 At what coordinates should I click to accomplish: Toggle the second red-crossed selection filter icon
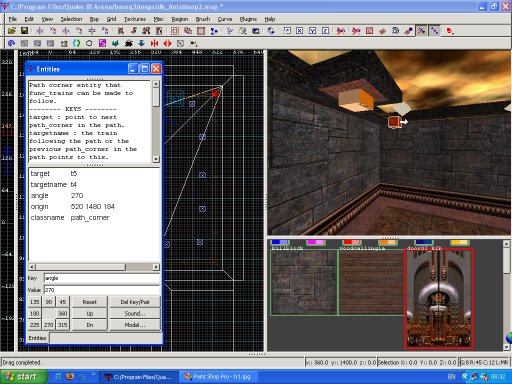point(356,31)
